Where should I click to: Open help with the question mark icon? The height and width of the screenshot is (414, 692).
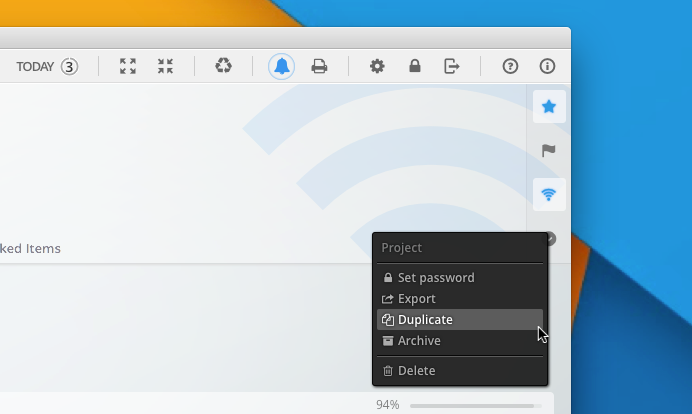pos(510,67)
